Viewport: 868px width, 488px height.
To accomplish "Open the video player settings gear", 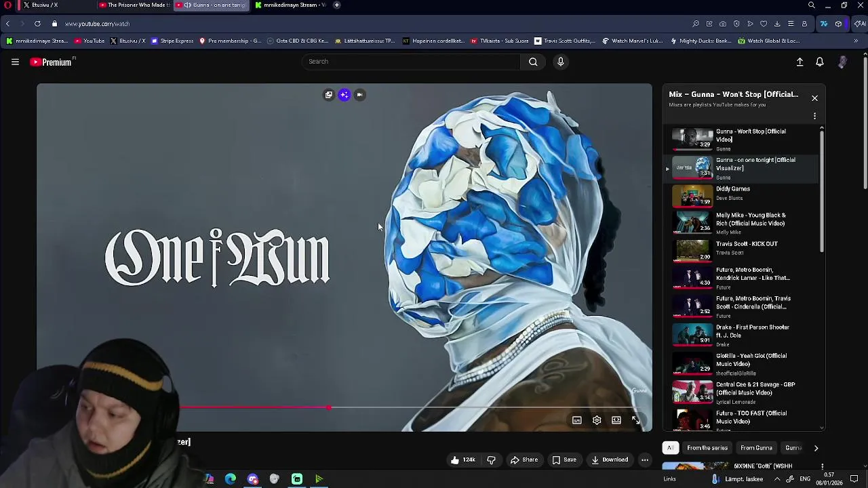I will [597, 420].
